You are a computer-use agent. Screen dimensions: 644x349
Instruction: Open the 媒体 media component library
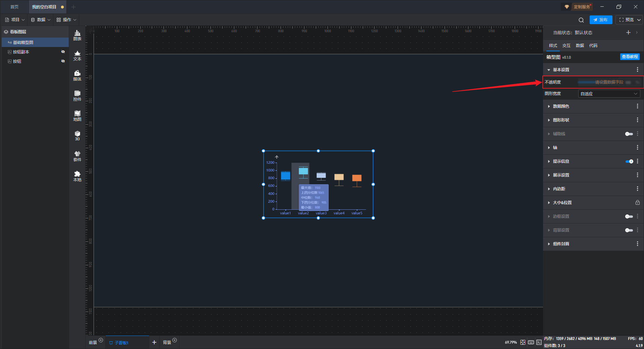pyautogui.click(x=77, y=76)
